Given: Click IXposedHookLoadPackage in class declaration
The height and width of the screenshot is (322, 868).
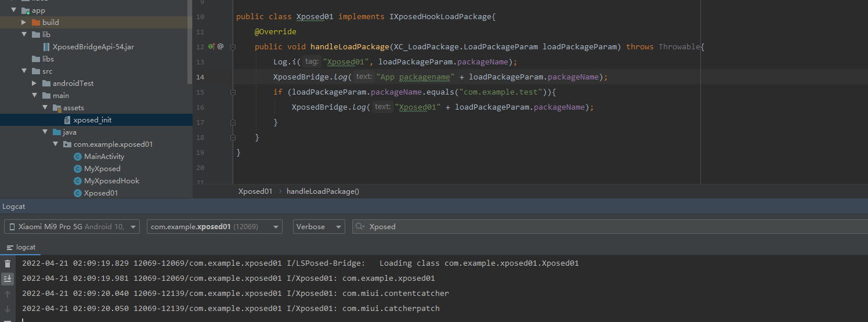Looking at the screenshot, I should coord(440,17).
